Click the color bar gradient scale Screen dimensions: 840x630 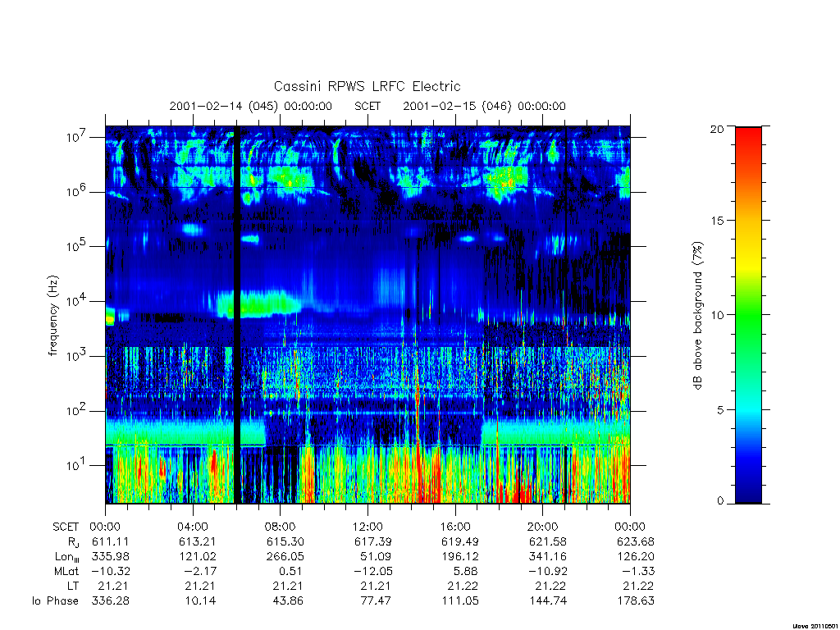click(x=748, y=315)
